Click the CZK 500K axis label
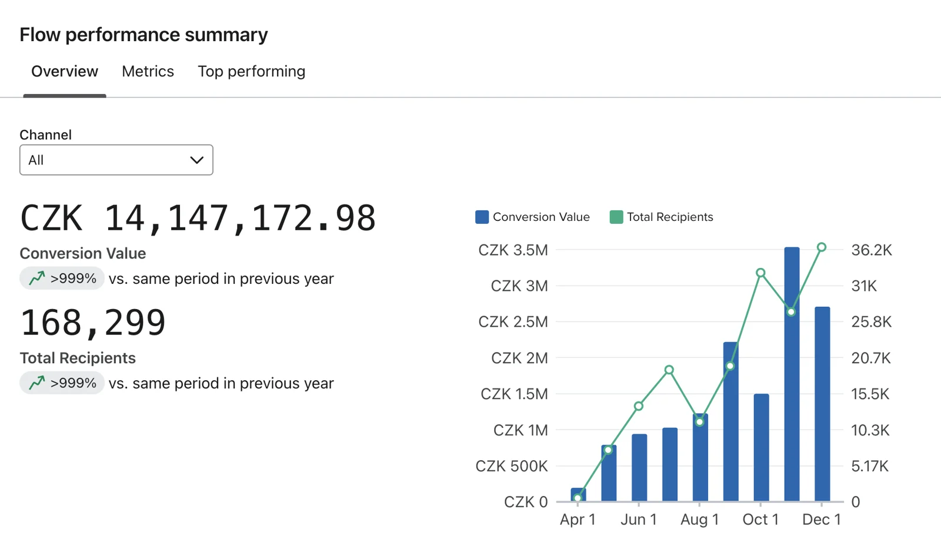941x560 pixels. point(512,466)
